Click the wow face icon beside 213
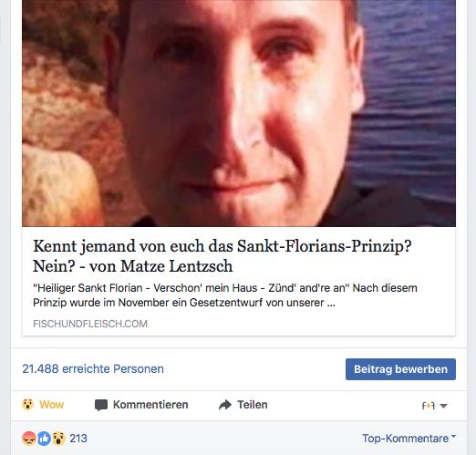The width and height of the screenshot is (476, 455). click(x=58, y=439)
